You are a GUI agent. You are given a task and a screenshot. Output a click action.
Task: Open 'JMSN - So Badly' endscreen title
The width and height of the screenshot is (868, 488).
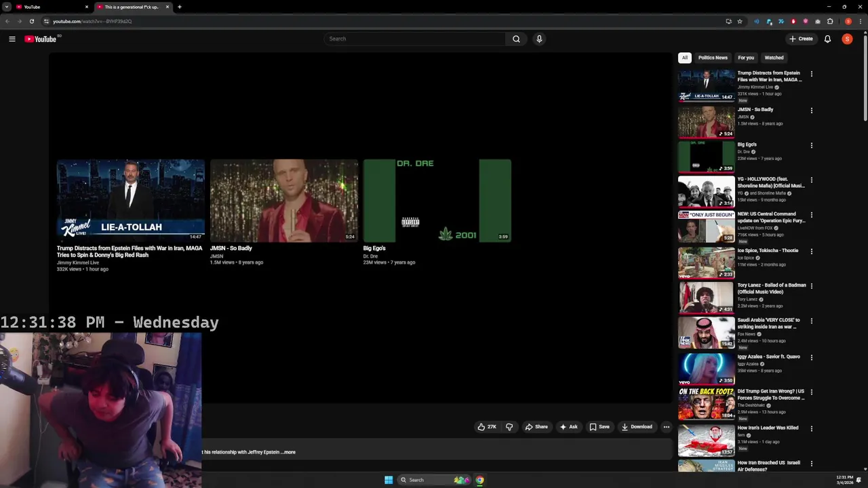click(x=231, y=248)
